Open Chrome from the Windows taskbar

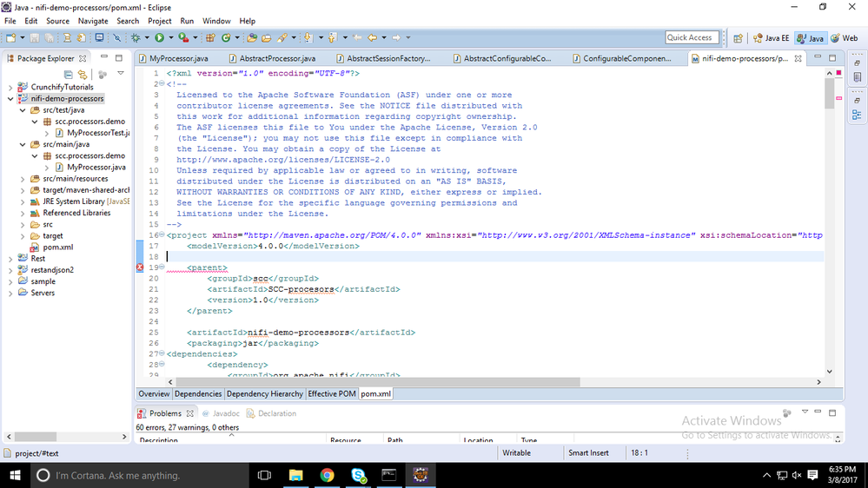(328, 475)
